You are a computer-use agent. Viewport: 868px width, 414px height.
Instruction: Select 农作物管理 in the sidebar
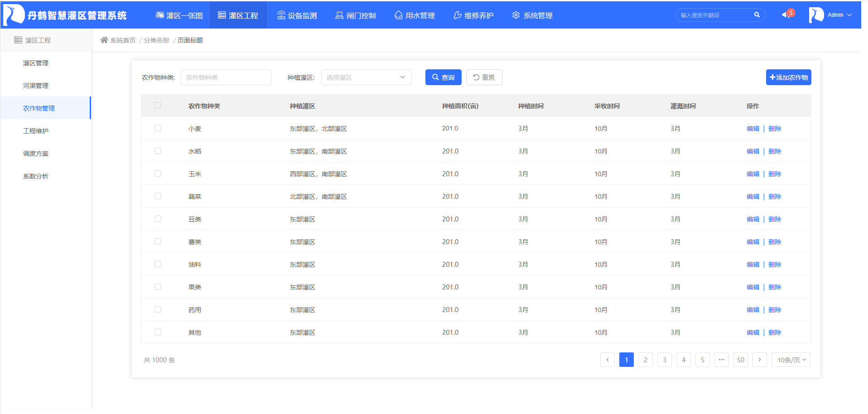[x=45, y=108]
